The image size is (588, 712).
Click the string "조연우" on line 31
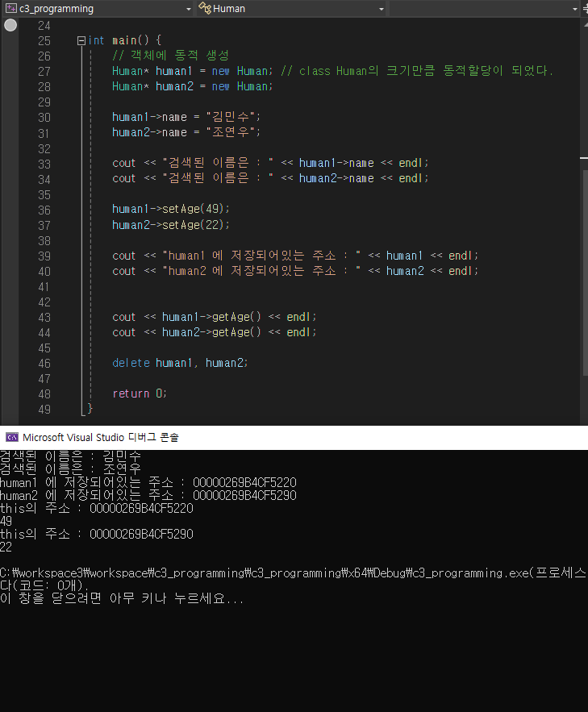click(x=230, y=132)
